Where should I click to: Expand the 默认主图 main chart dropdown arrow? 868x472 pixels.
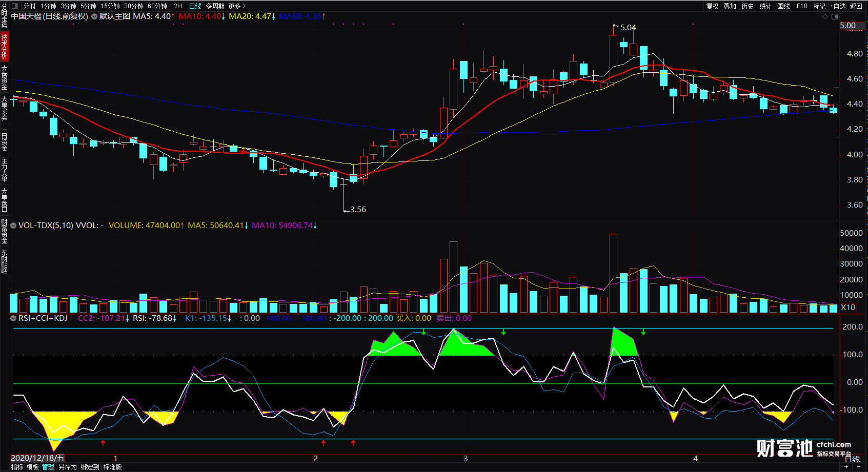[94, 16]
